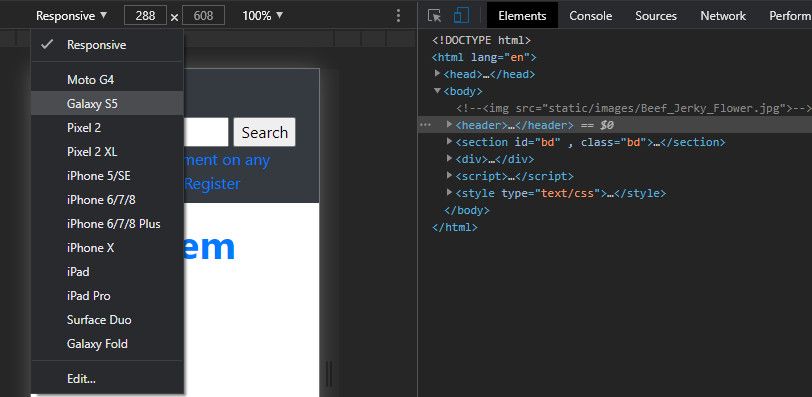
Task: Expand the head element node
Action: pos(438,74)
